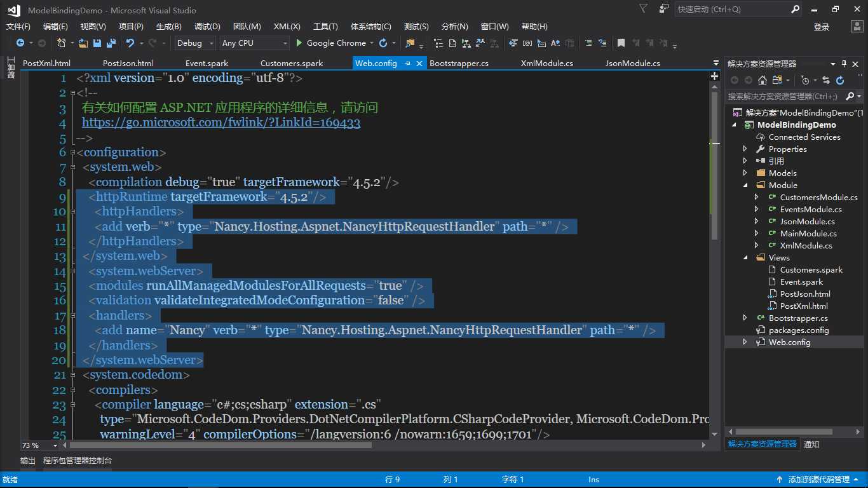Screen dimensions: 868x488
Task: Expand the Properties node
Action: 745,149
